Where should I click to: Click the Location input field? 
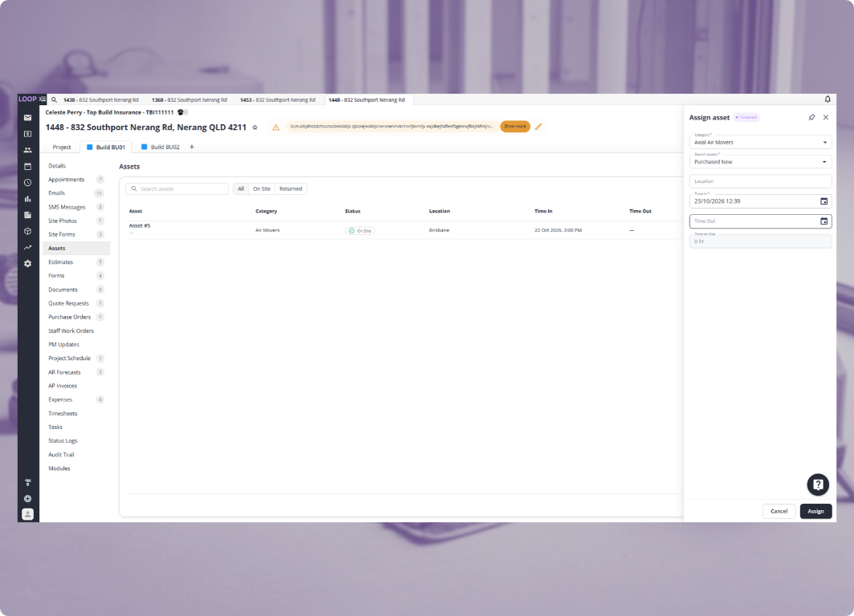(760, 181)
